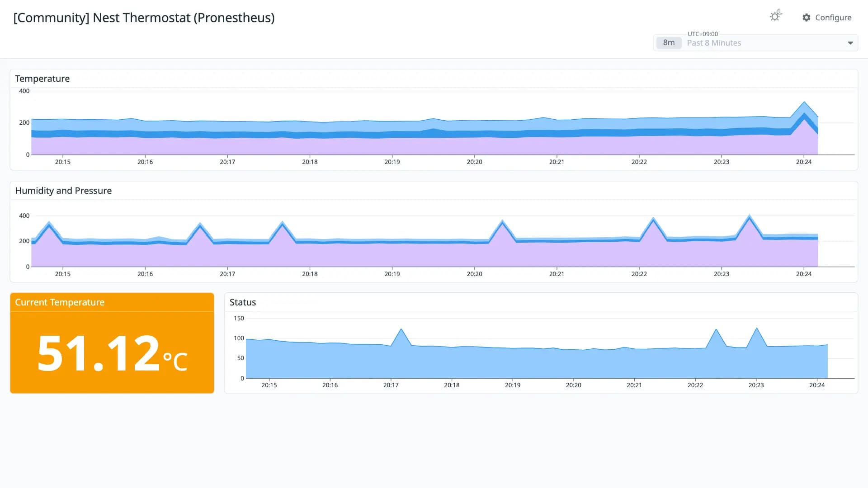Viewport: 868px width, 488px height.
Task: Click the Status graph peak at 20:23
Action: coord(756,328)
